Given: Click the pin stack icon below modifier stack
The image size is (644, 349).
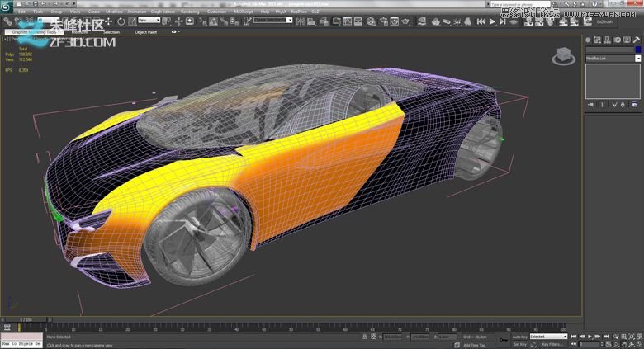Looking at the screenshot, I should pyautogui.click(x=590, y=105).
